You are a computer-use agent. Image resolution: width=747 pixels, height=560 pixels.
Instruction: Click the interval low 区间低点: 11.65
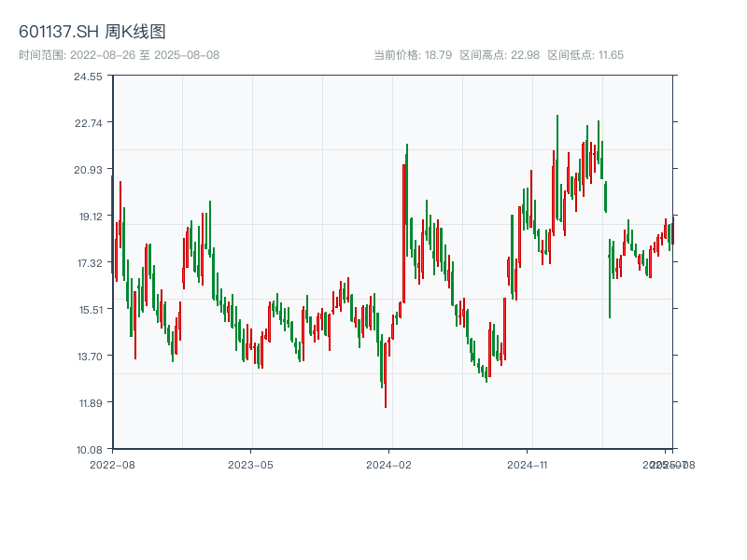click(585, 55)
